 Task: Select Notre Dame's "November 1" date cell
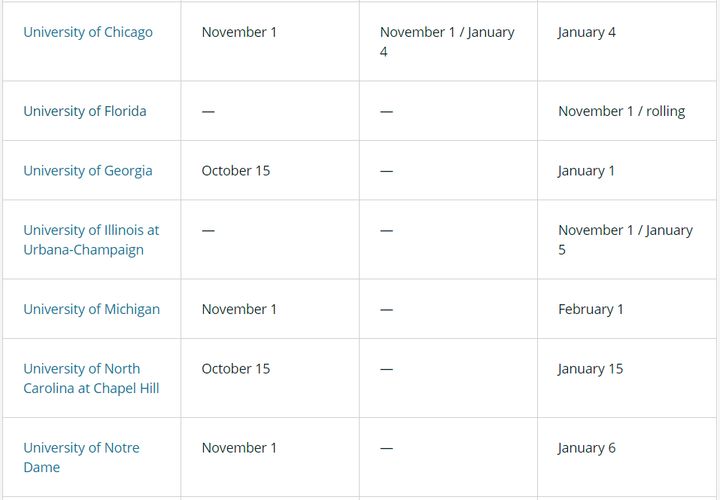point(239,447)
